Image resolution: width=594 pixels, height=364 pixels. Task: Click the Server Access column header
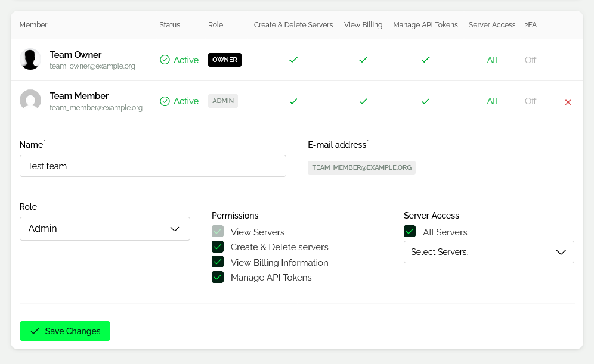(492, 25)
